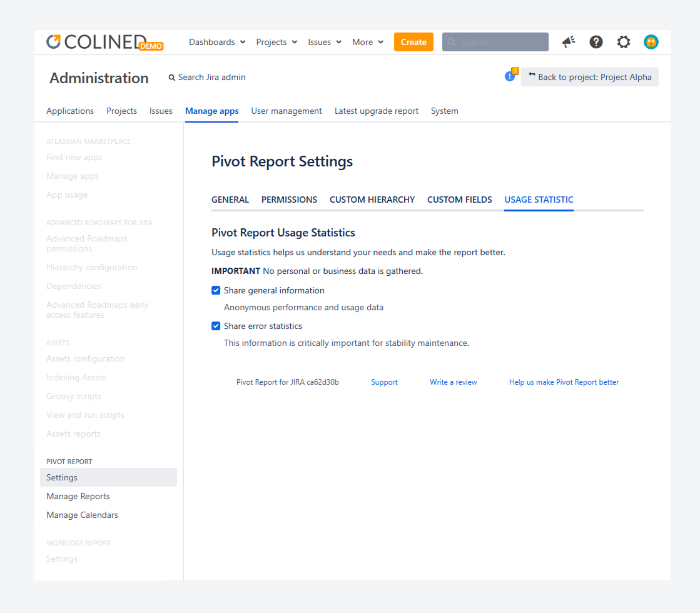Expand the Issues dropdown in top bar
Screen dimensions: 700x613
[325, 42]
